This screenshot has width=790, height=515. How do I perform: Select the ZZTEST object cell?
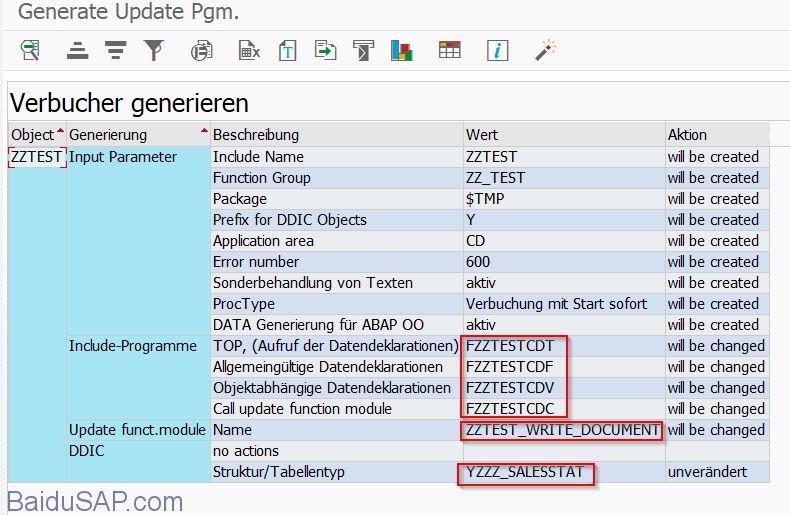point(36,157)
